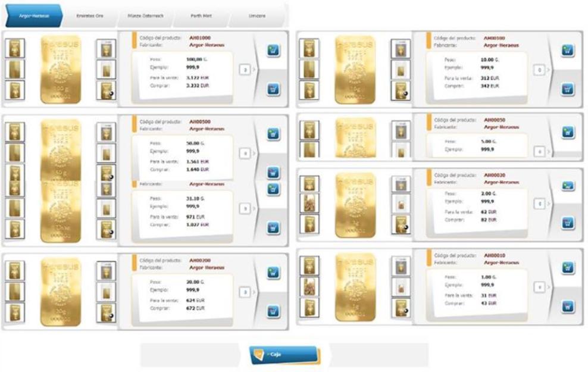Image resolution: width=588 pixels, height=372 pixels.
Task: Click the upper green-plus cart icon for AH00020
Action: point(568,186)
